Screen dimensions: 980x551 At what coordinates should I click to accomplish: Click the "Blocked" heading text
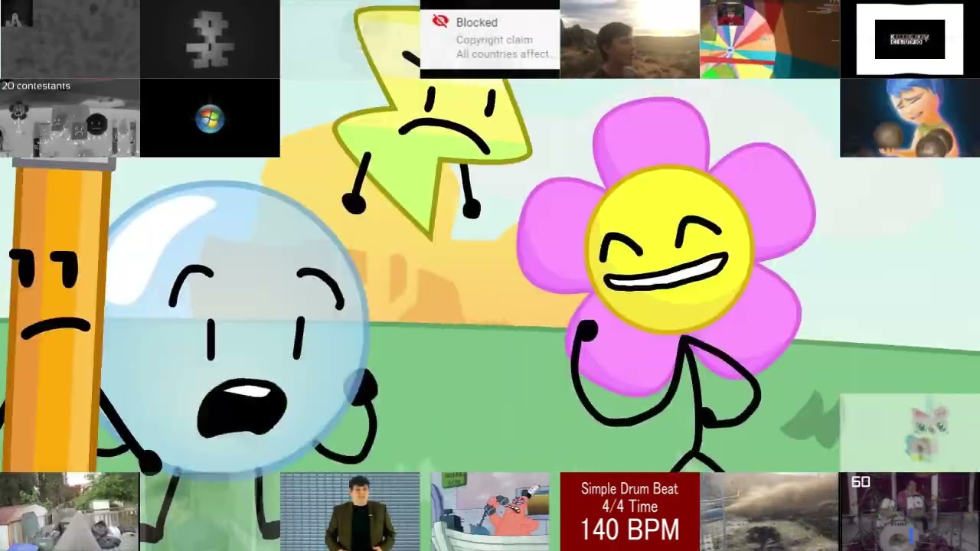point(477,23)
